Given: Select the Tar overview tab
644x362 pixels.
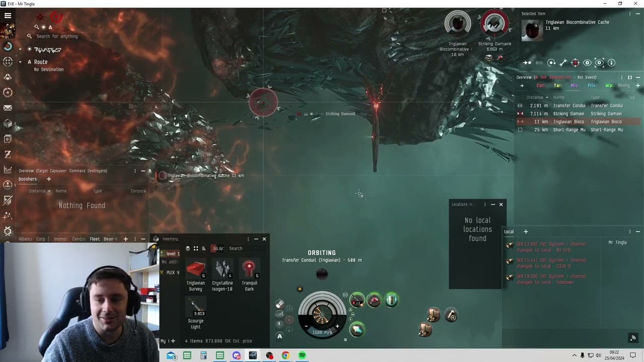Looking at the screenshot, I should (557, 85).
